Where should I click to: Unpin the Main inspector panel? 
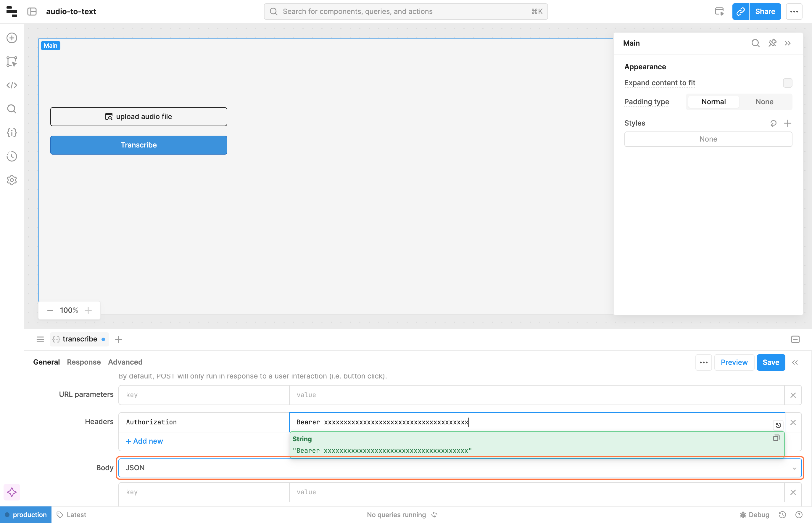click(x=772, y=43)
